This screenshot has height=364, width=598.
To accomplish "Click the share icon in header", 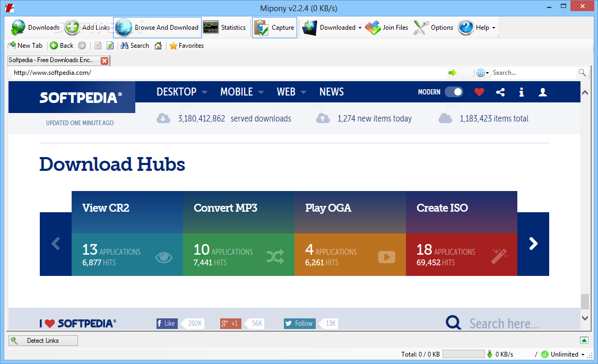I will (500, 92).
